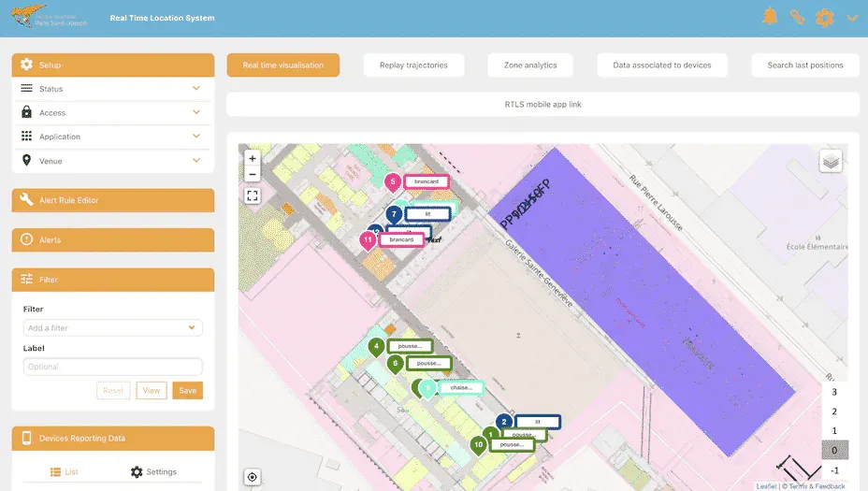This screenshot has height=491, width=868.
Task: Select pink marker 11 brancard
Action: (x=368, y=240)
